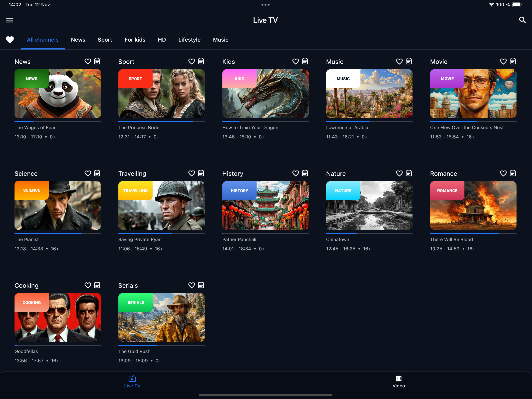The width and height of the screenshot is (532, 399).
Task: Switch to the HD tab
Action: click(162, 40)
